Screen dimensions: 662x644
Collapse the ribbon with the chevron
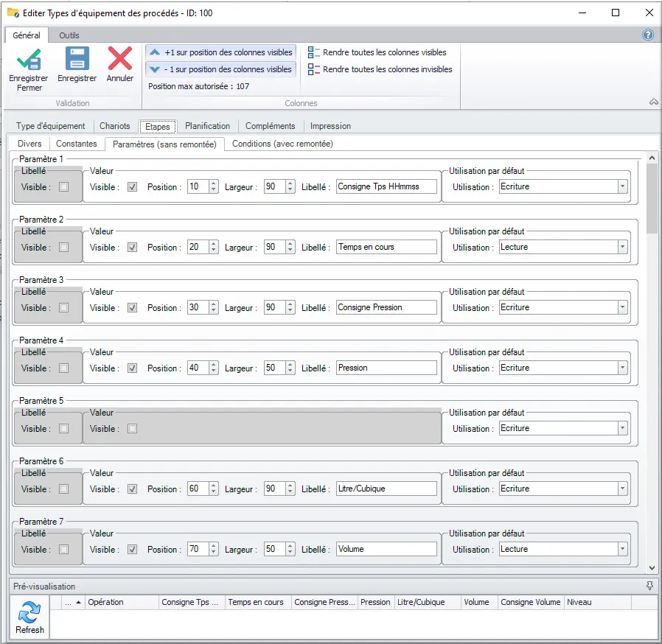tap(654, 102)
